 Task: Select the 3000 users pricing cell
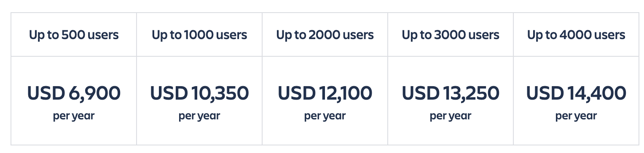click(x=451, y=101)
